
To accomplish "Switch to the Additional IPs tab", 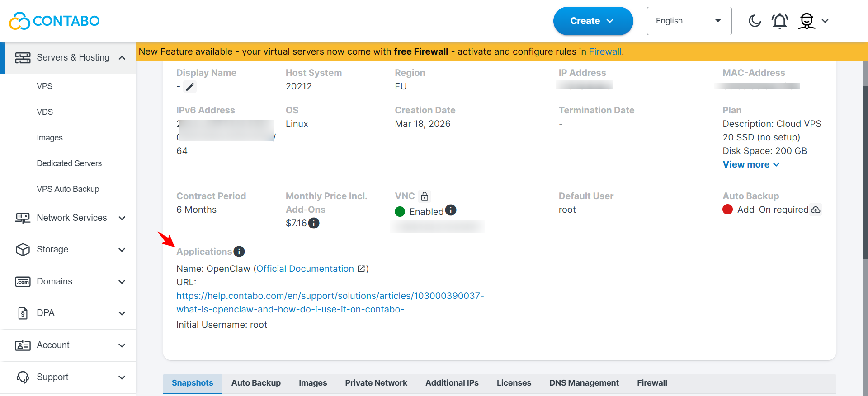I will click(x=452, y=383).
